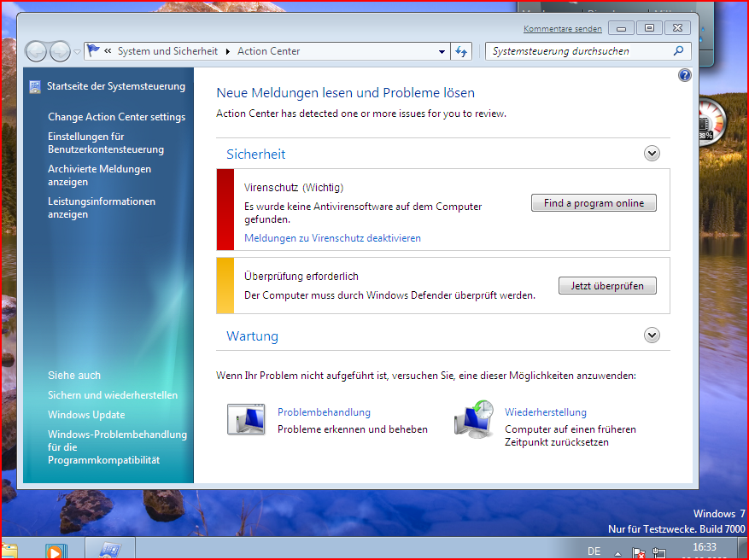Click 'Action Center' breadcrumb segment
This screenshot has width=749, height=560.
pos(268,51)
